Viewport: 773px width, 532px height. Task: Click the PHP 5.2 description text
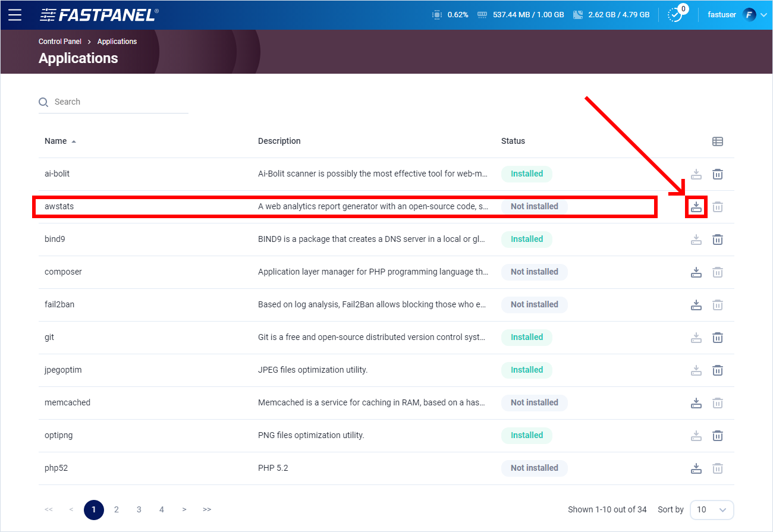(273, 468)
